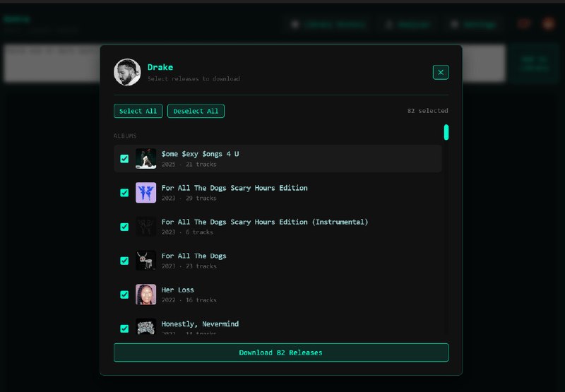The width and height of the screenshot is (565, 392).
Task: Toggle the Her Loss checkbox
Action: click(124, 295)
